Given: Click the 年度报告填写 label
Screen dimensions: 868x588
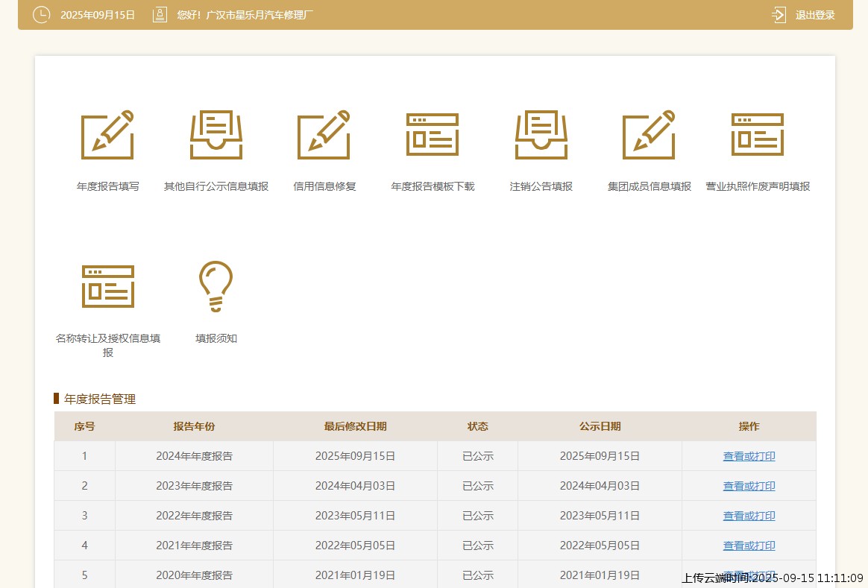Looking at the screenshot, I should coord(107,186).
